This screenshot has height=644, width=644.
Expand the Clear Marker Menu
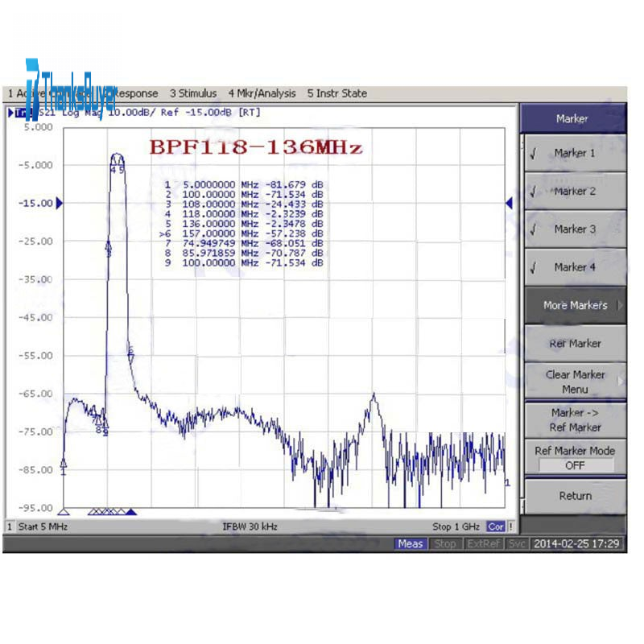pyautogui.click(x=574, y=382)
